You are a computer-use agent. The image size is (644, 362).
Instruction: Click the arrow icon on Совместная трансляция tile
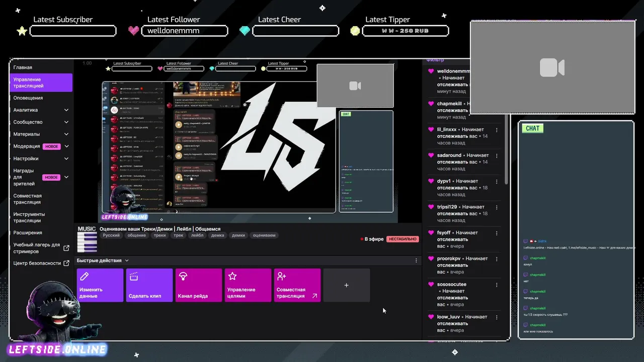314,296
